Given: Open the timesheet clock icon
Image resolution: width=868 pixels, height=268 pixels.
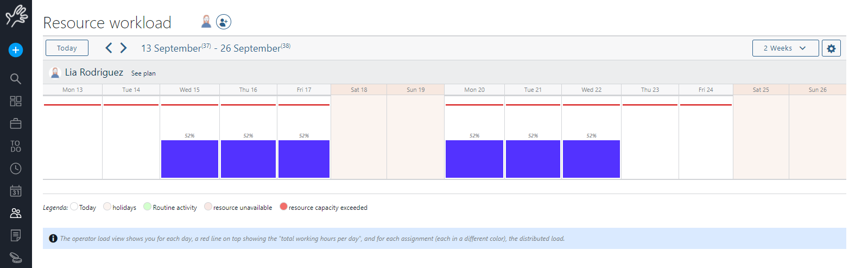Looking at the screenshot, I should [x=16, y=169].
